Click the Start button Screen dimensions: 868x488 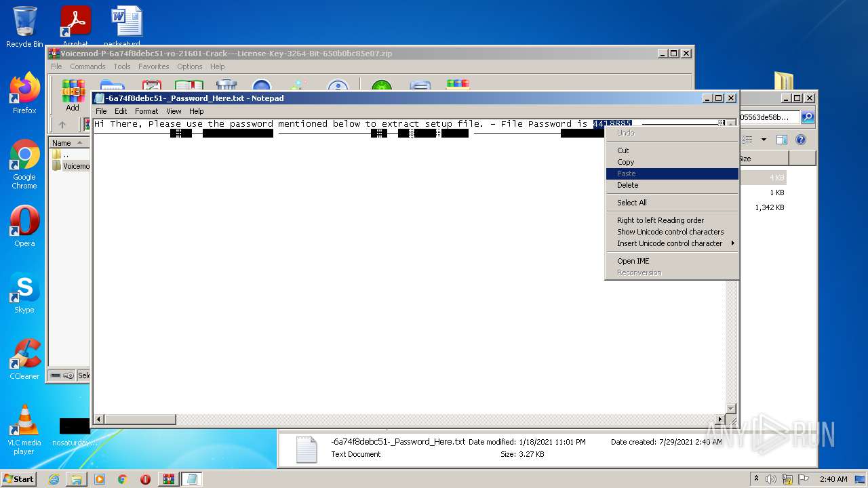19,479
